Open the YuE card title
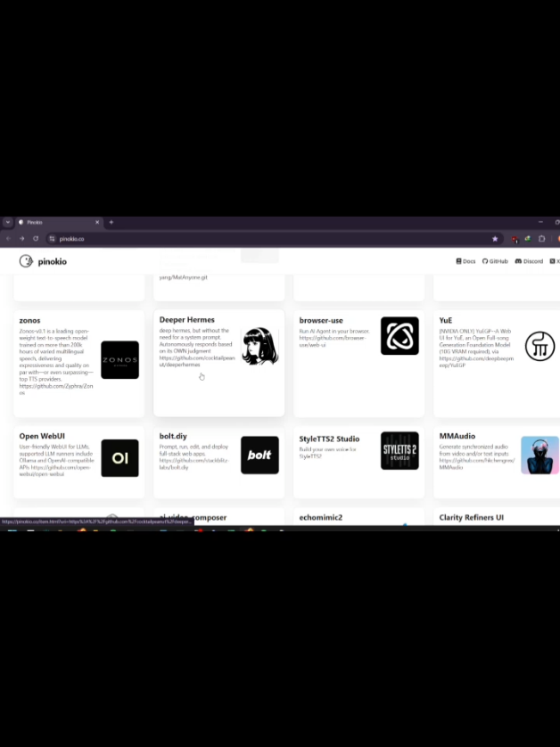The image size is (560, 747). (446, 321)
